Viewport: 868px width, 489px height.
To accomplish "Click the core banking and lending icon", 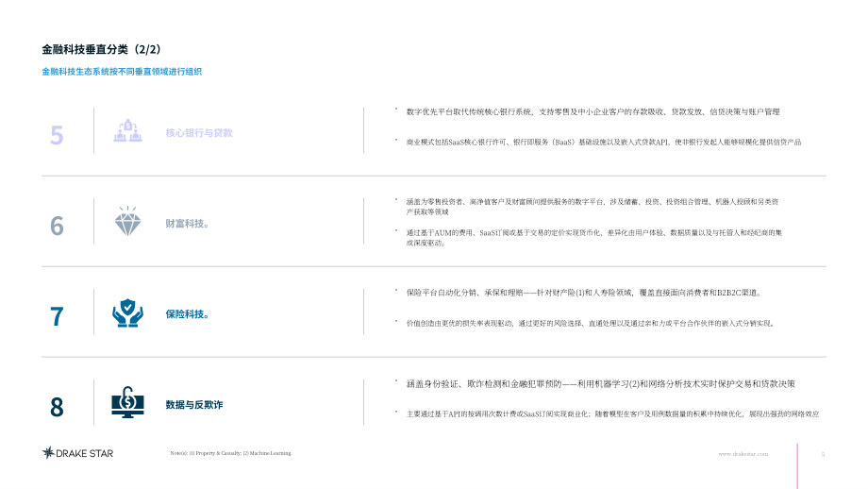I will pyautogui.click(x=128, y=130).
